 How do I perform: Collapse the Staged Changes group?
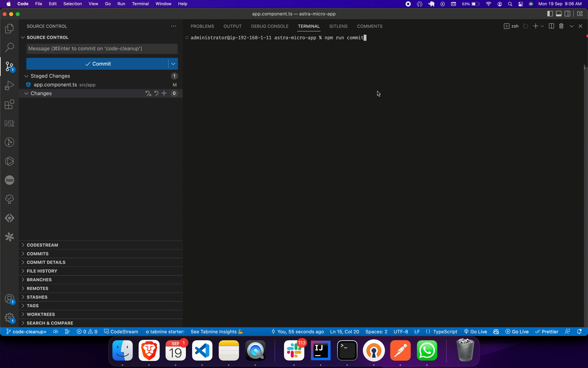tap(26, 76)
